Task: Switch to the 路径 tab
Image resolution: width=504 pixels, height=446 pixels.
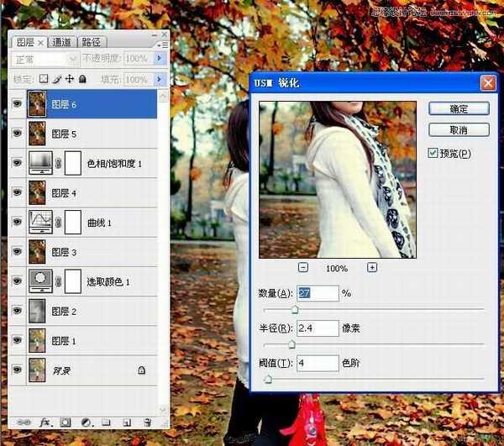Action: point(92,42)
